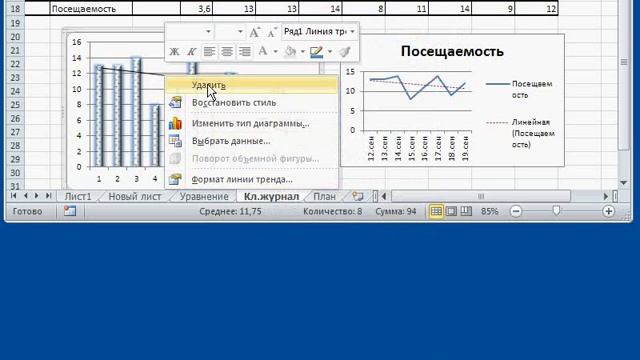Viewport: 640px width, 360px height.
Task: Expand font color dropdown arrow
Action: (x=276, y=52)
